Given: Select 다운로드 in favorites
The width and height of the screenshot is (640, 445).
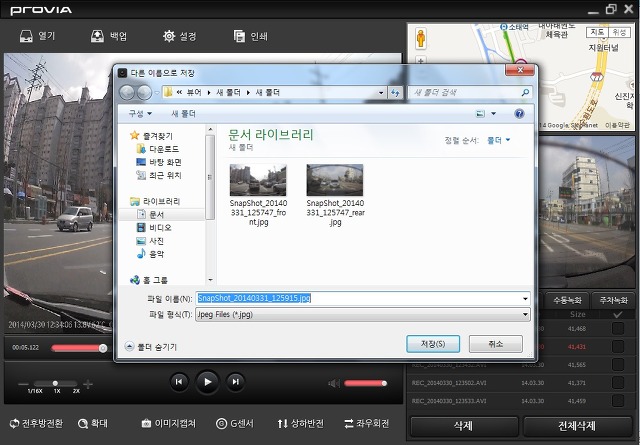Looking at the screenshot, I should point(158,149).
